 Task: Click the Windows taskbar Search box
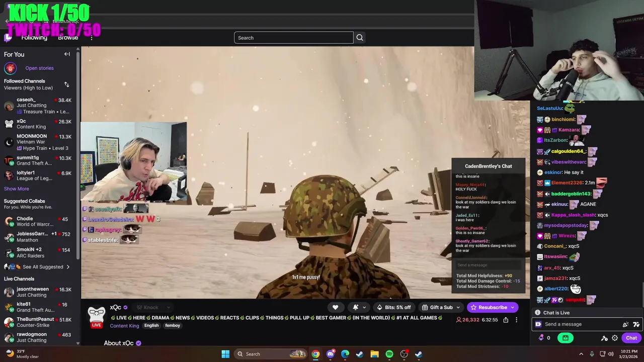pyautogui.click(x=271, y=354)
